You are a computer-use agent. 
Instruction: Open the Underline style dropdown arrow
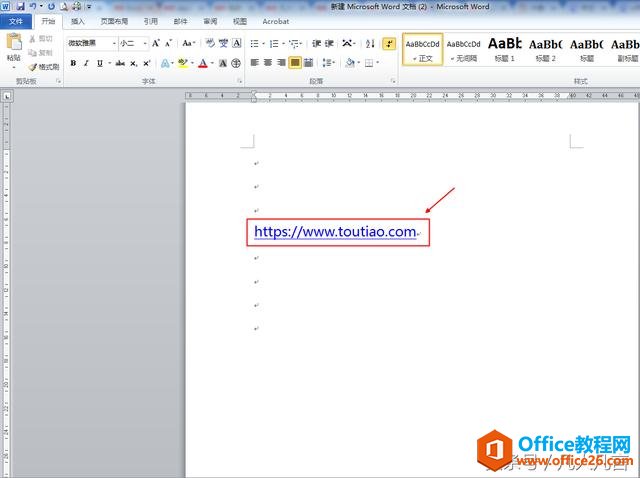tap(109, 63)
